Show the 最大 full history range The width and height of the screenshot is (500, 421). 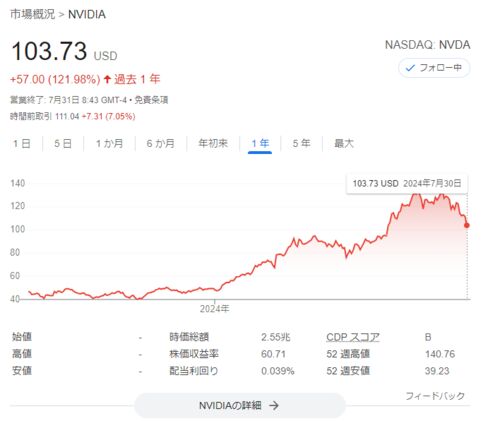coord(344,144)
